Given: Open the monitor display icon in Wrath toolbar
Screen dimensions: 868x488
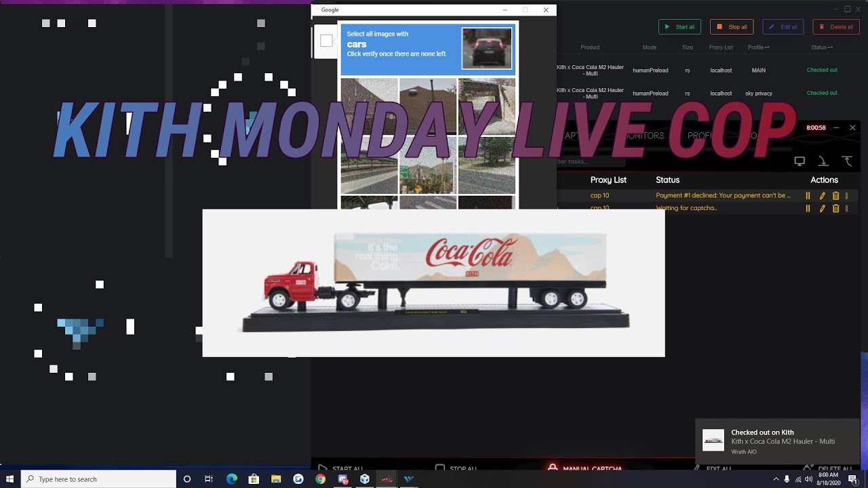Looking at the screenshot, I should coord(800,161).
